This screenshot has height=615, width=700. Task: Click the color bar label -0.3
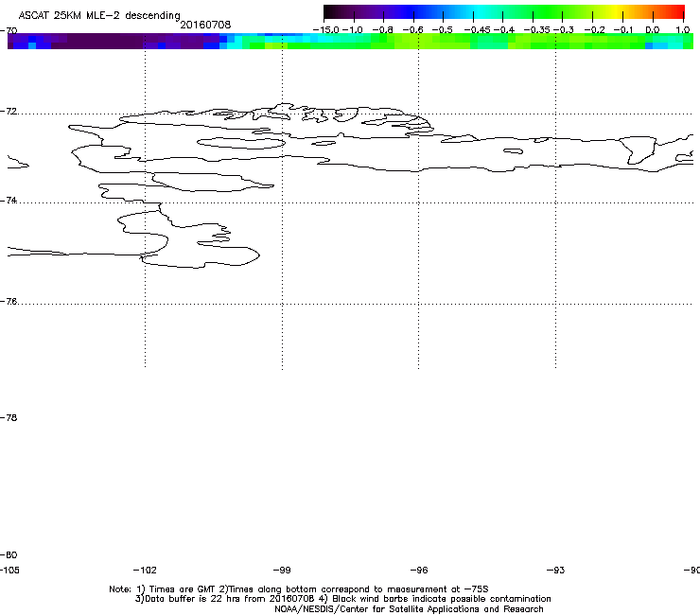click(x=564, y=30)
